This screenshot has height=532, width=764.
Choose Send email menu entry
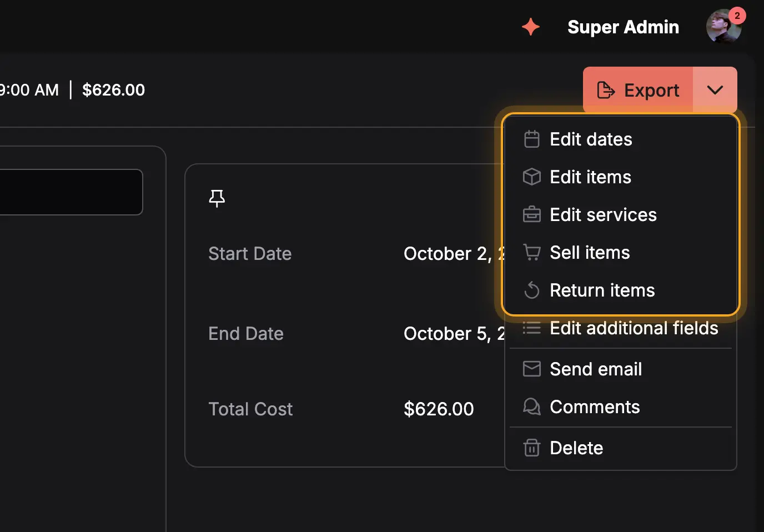pos(621,369)
